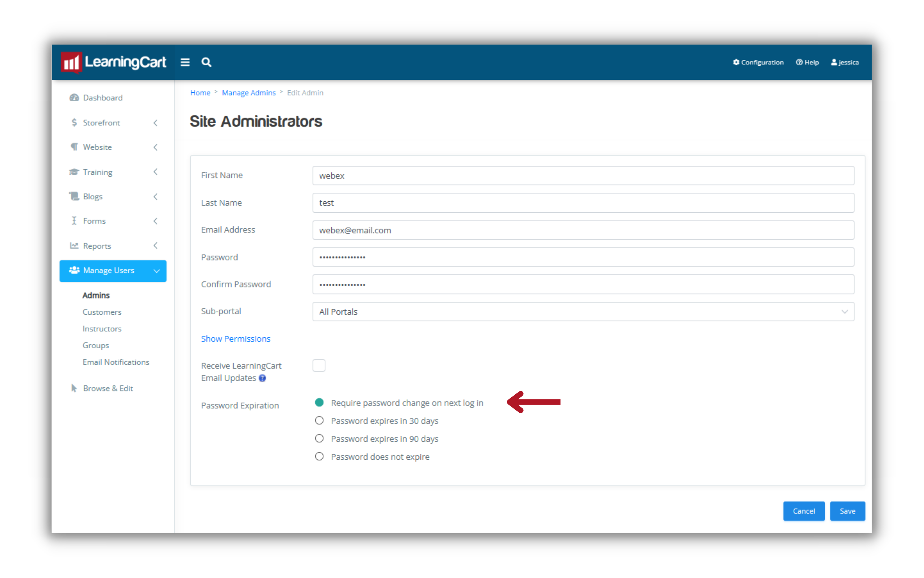Click the Password field
Screen dimensions: 924x578
click(583, 257)
